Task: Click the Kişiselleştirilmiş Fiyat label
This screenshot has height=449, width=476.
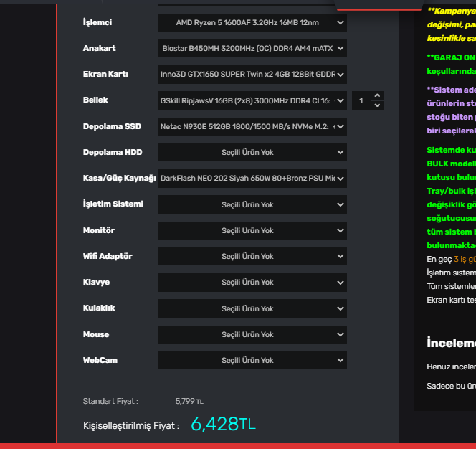Action: [131, 425]
